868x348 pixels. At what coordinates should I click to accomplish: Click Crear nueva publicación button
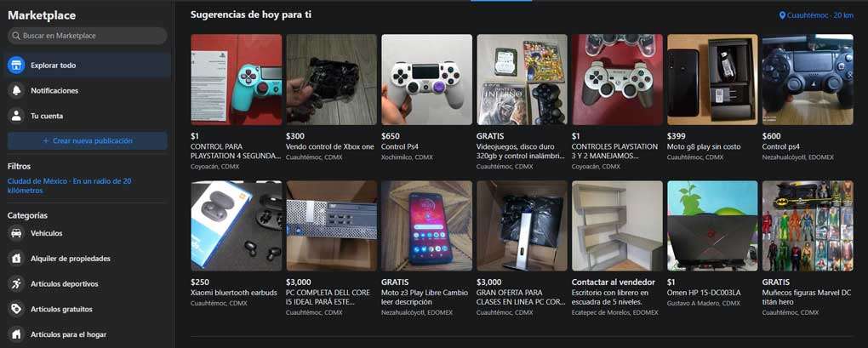click(x=87, y=141)
